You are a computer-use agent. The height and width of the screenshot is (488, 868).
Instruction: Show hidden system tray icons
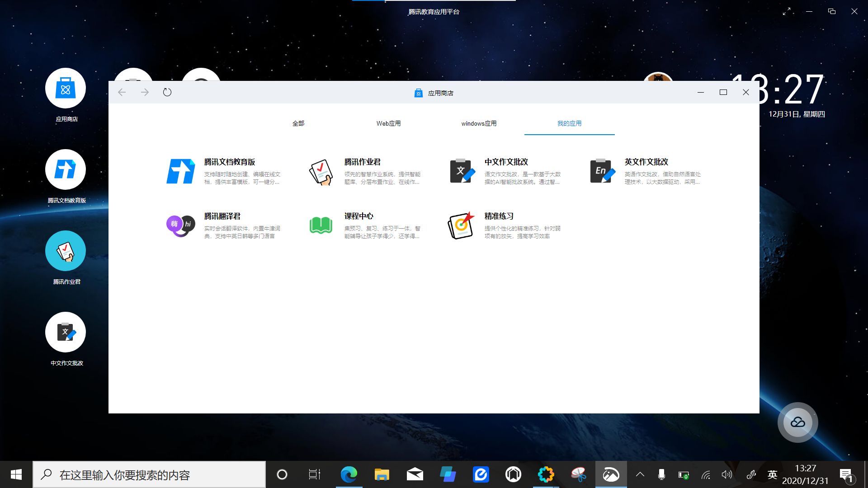click(x=640, y=474)
